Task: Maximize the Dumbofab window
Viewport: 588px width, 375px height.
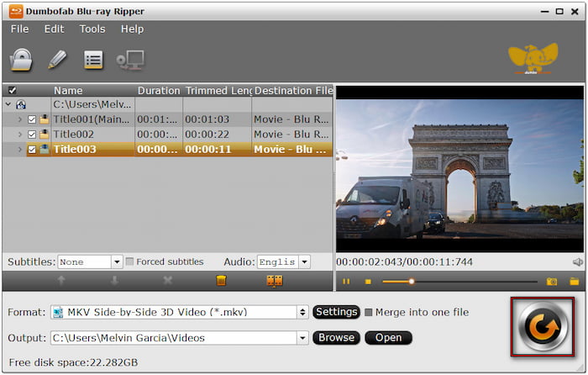Action: tap(559, 12)
